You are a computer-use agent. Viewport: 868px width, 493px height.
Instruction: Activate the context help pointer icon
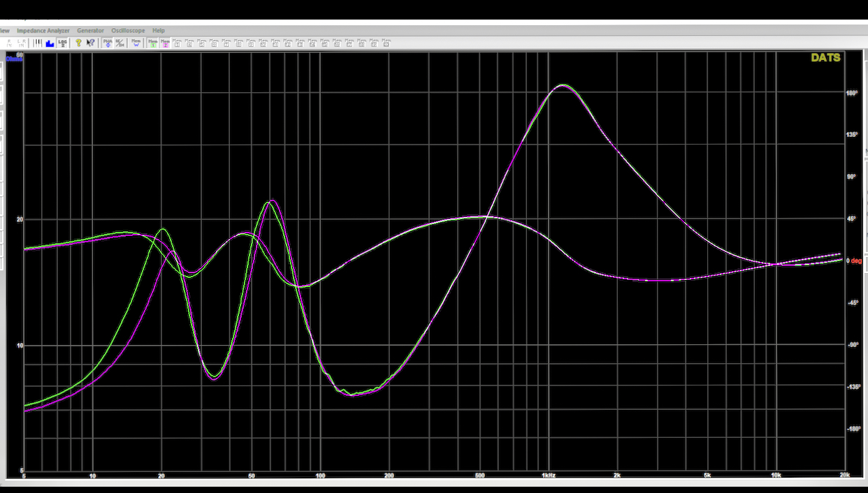tap(91, 43)
